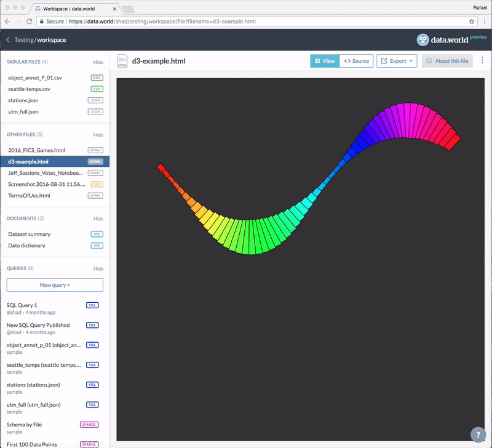Click the SQL badge for New SQL Query Published

[92, 326]
